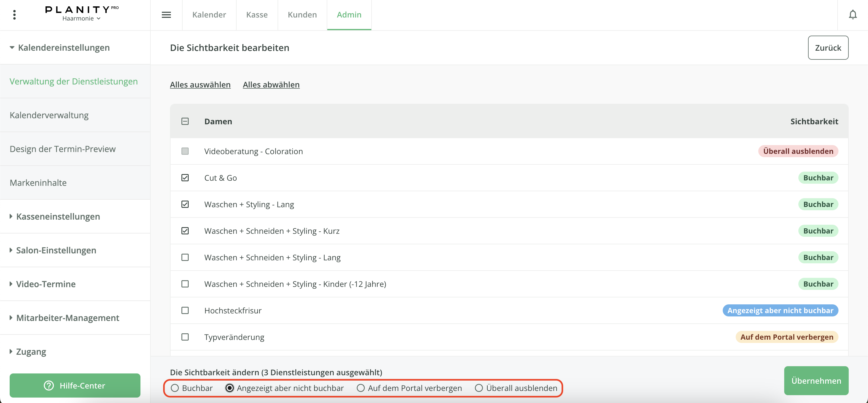This screenshot has height=403, width=868.
Task: Click the Übernehmen button
Action: 816,381
